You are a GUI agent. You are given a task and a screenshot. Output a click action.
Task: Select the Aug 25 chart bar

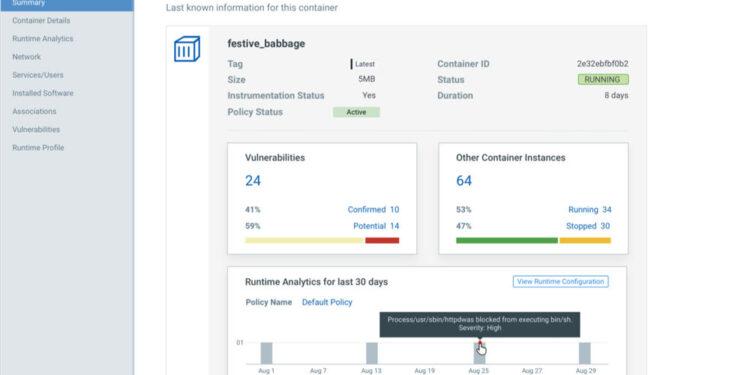(x=479, y=353)
